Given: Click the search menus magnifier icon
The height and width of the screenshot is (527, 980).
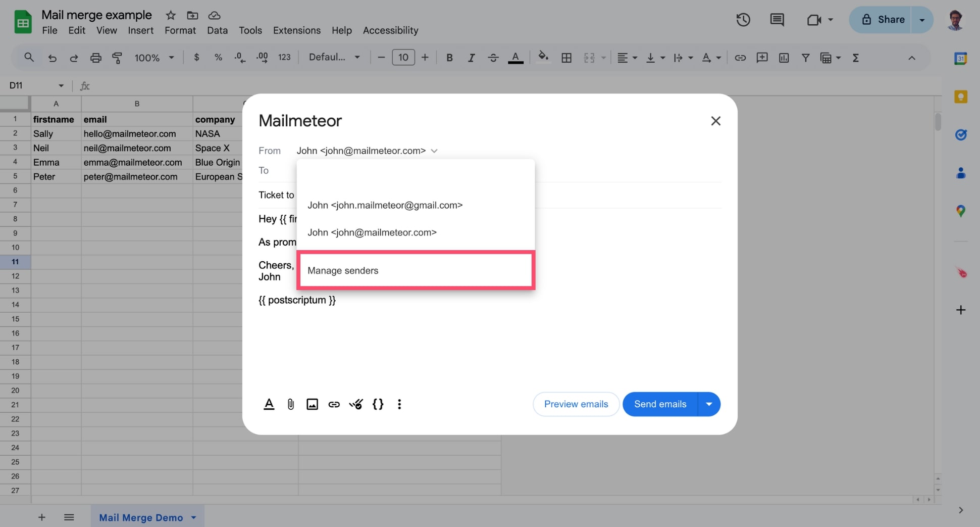Looking at the screenshot, I should point(29,58).
